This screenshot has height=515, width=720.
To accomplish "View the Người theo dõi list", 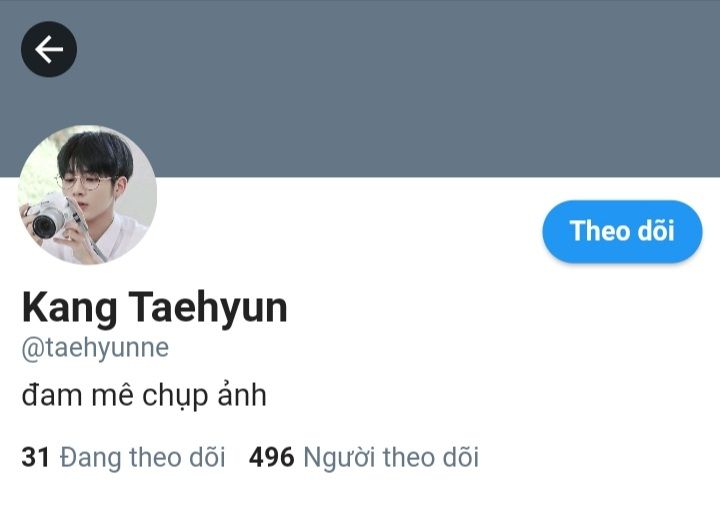I will (364, 457).
